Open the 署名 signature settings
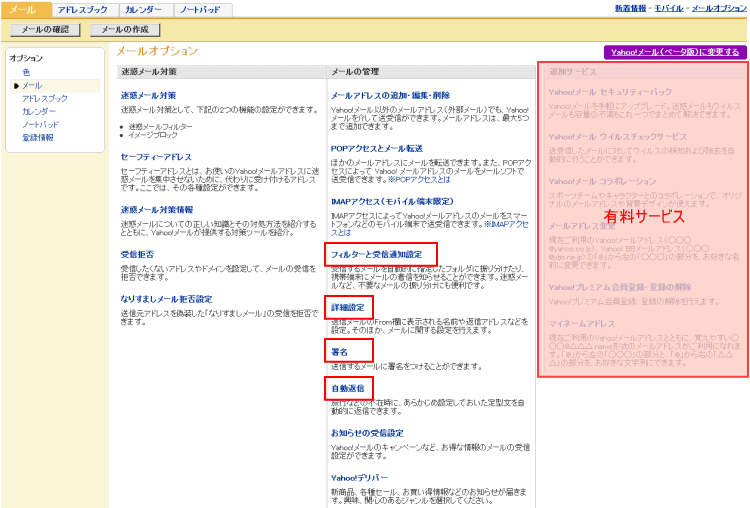Image resolution: width=750 pixels, height=508 pixels. tap(340, 352)
